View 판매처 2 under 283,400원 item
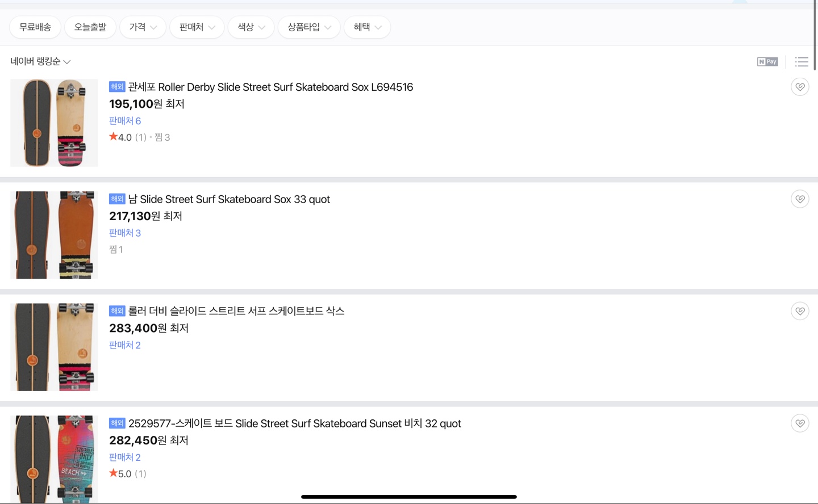The image size is (818, 504). (125, 345)
